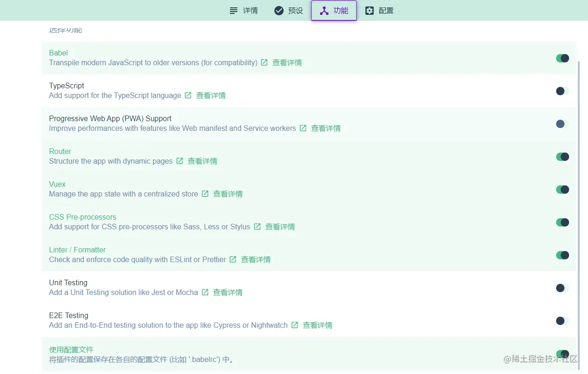The image size is (588, 374).
Task: Click the Unit Testing title
Action: [x=68, y=283]
